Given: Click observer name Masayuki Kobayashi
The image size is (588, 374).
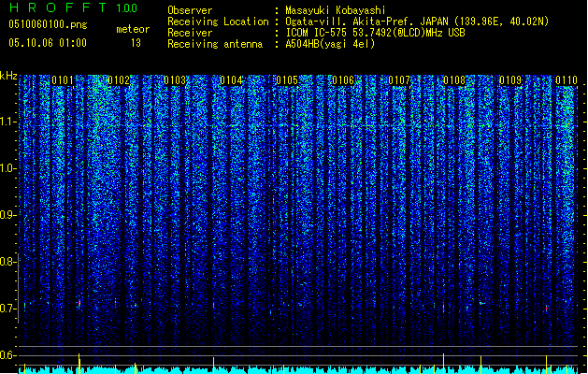Looking at the screenshot, I should point(336,10).
